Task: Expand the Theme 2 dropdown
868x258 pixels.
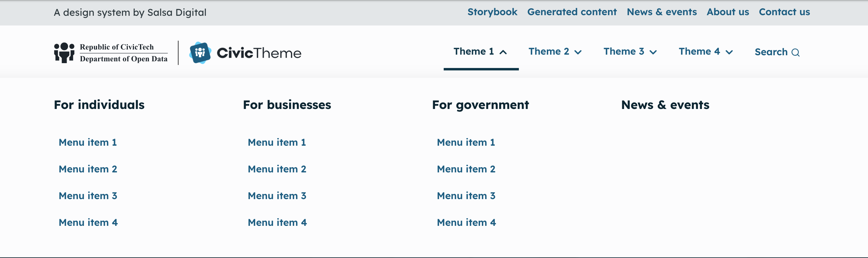Action: [x=555, y=52]
